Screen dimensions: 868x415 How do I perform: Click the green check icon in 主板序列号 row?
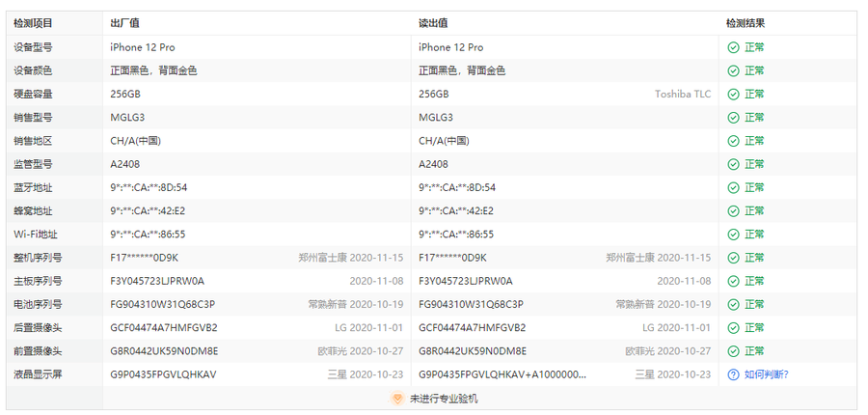[x=733, y=281]
